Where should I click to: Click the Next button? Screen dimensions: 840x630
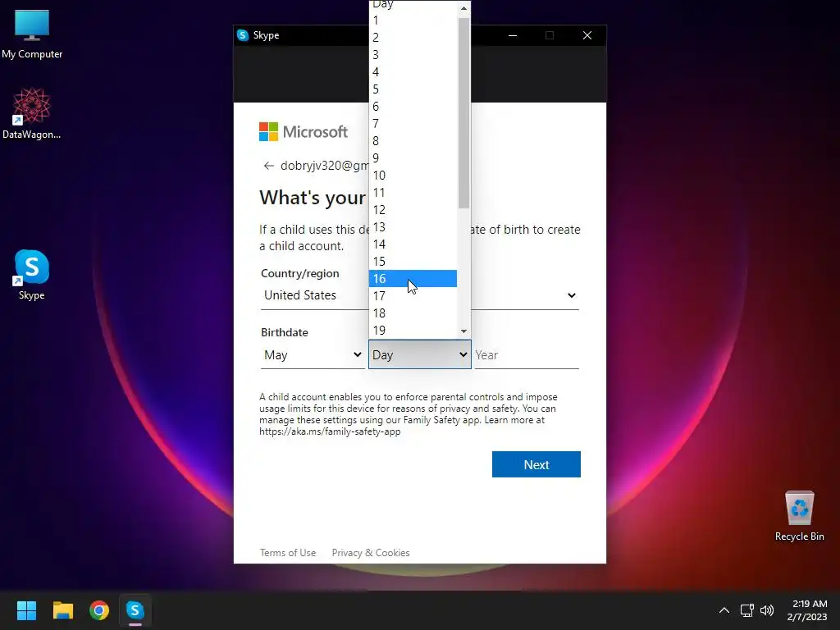(x=536, y=464)
